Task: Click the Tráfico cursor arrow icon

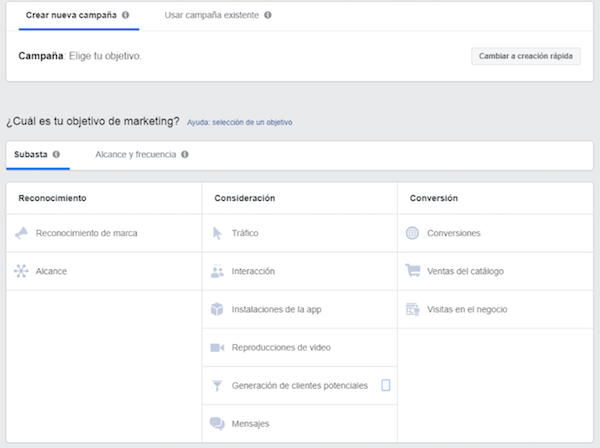Action: click(217, 233)
